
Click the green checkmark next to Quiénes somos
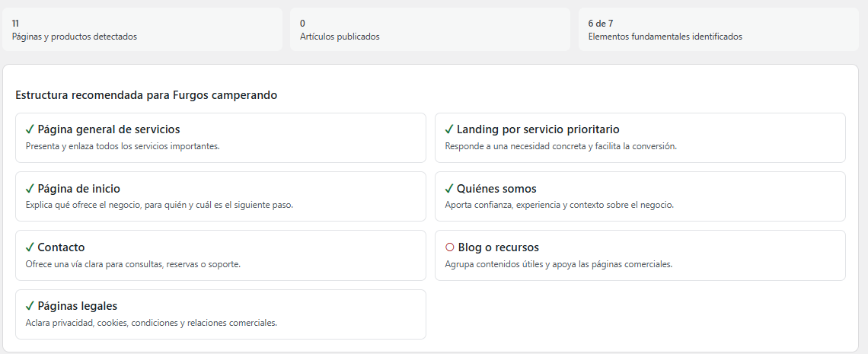coord(449,189)
